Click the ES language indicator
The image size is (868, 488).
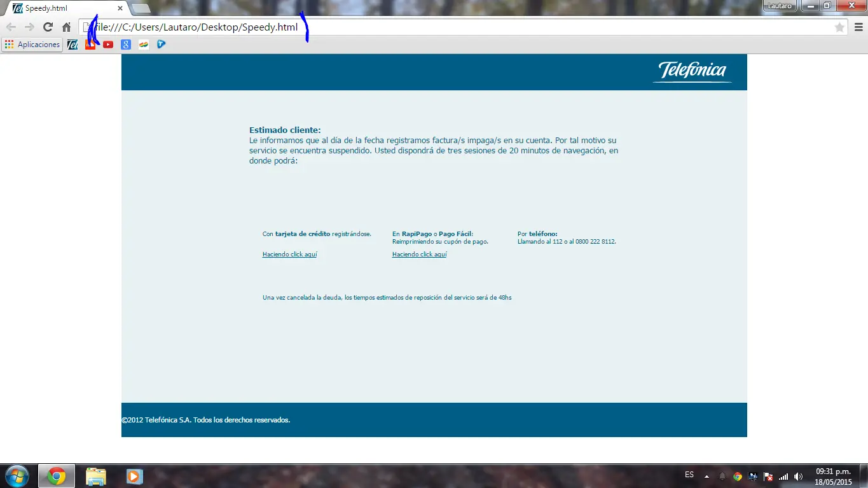pyautogui.click(x=689, y=475)
